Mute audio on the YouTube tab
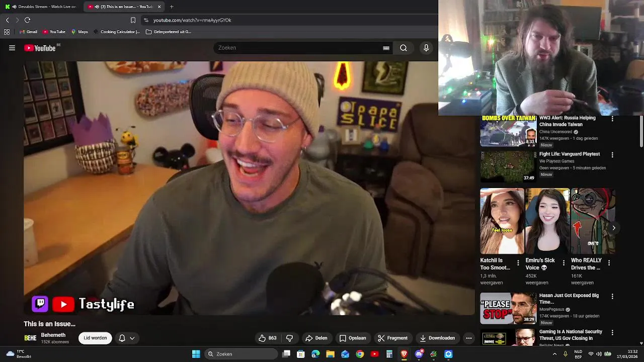The width and height of the screenshot is (644, 362). [x=98, y=7]
